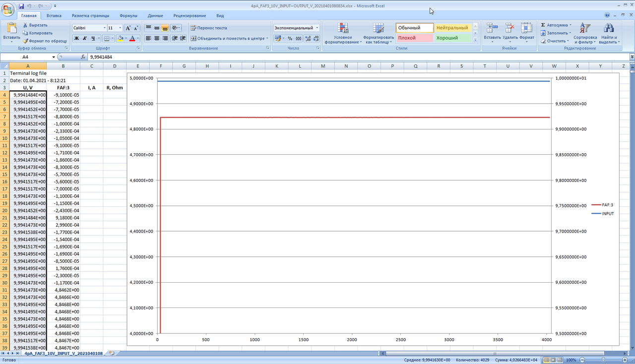Apply Хороший cell style
635x364 pixels.
[452, 38]
